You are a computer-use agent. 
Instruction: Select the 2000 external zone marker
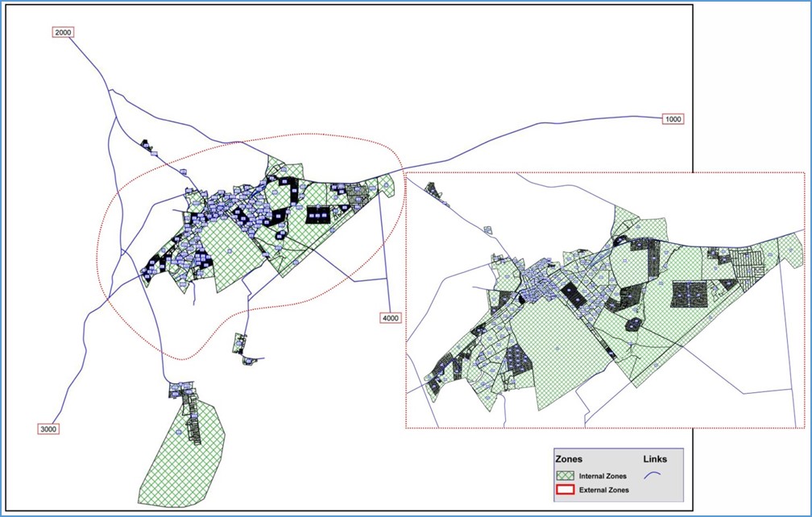(x=62, y=32)
